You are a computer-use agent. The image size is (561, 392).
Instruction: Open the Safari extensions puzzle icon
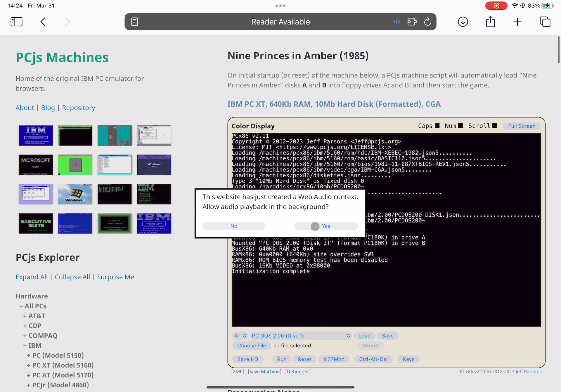(412, 22)
